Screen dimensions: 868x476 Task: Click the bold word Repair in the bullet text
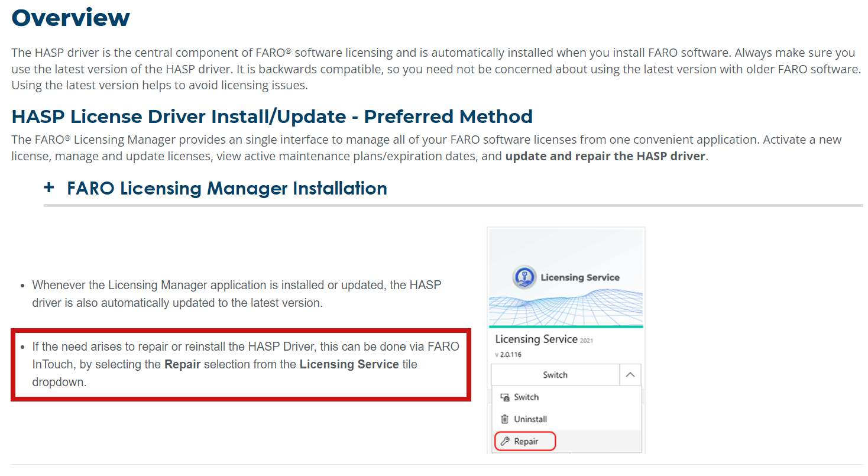coord(183,364)
